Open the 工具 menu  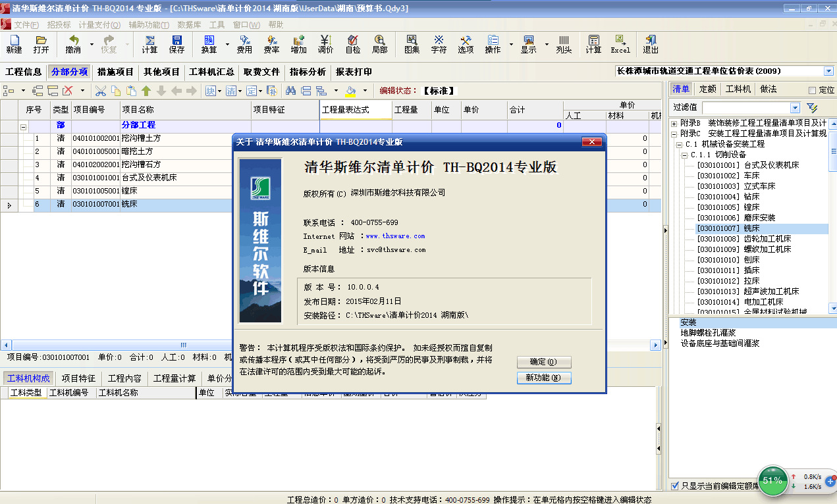coord(217,25)
